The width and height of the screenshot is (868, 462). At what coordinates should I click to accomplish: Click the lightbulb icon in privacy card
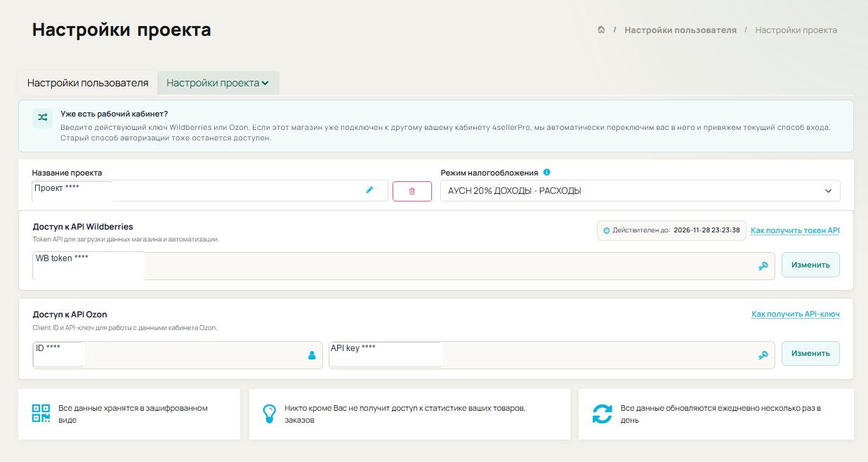[268, 414]
